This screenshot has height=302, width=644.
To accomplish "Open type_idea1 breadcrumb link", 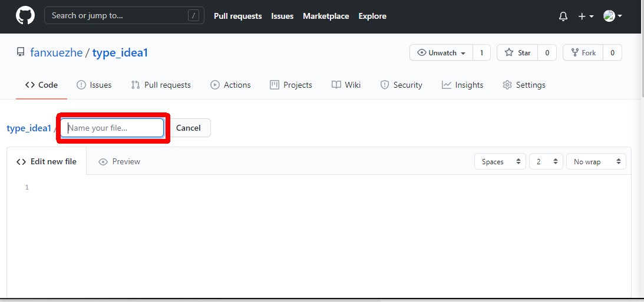I will click(29, 128).
